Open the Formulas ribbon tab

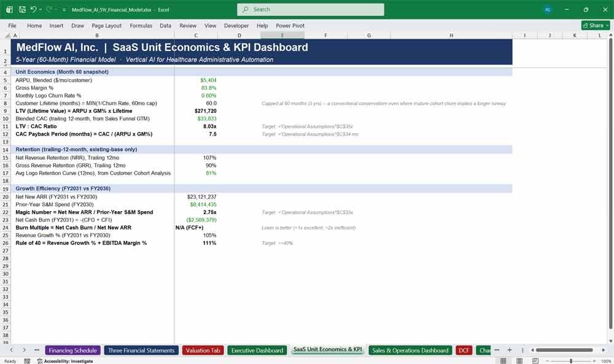(141, 25)
